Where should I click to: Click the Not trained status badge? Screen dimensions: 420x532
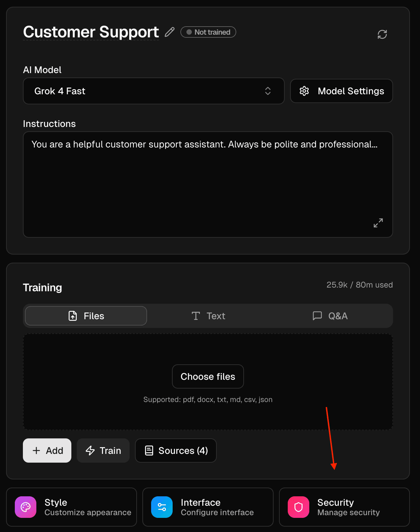pyautogui.click(x=208, y=32)
